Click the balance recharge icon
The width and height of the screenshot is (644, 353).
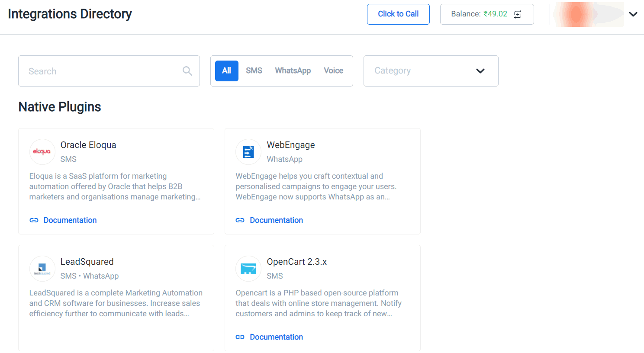[518, 14]
